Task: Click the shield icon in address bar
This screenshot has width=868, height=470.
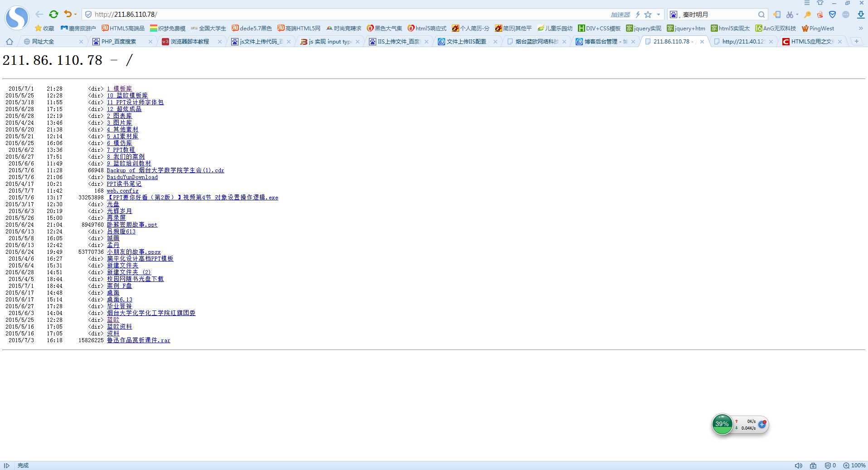Action: pyautogui.click(x=88, y=15)
